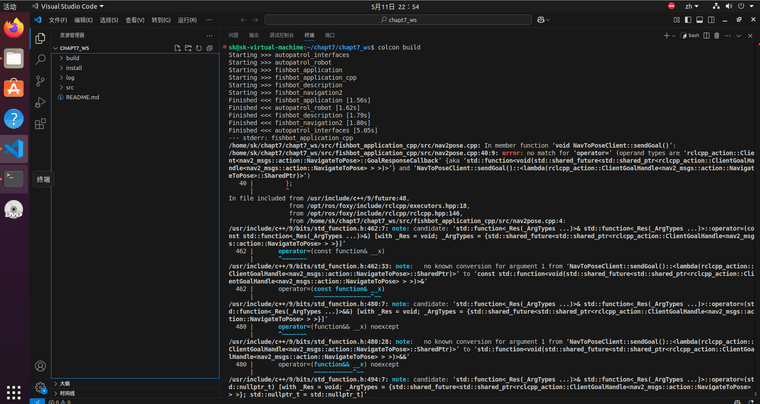Show errors and warnings from status bar
Image resolution: width=760 pixels, height=404 pixels.
point(59,402)
